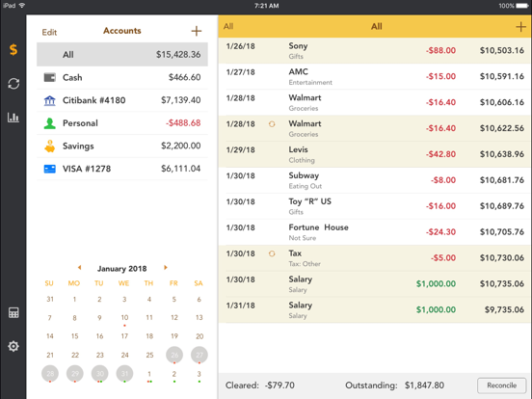
Task: Select the Cash account row
Action: point(122,77)
